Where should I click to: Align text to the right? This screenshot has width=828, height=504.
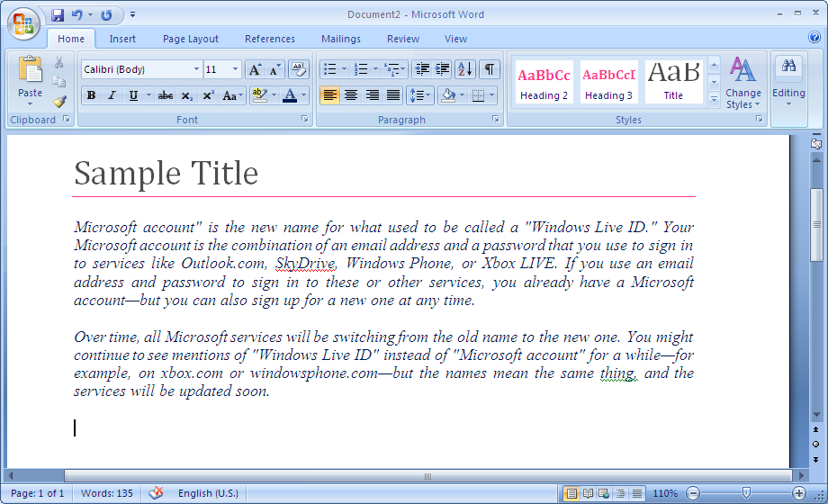pos(373,95)
